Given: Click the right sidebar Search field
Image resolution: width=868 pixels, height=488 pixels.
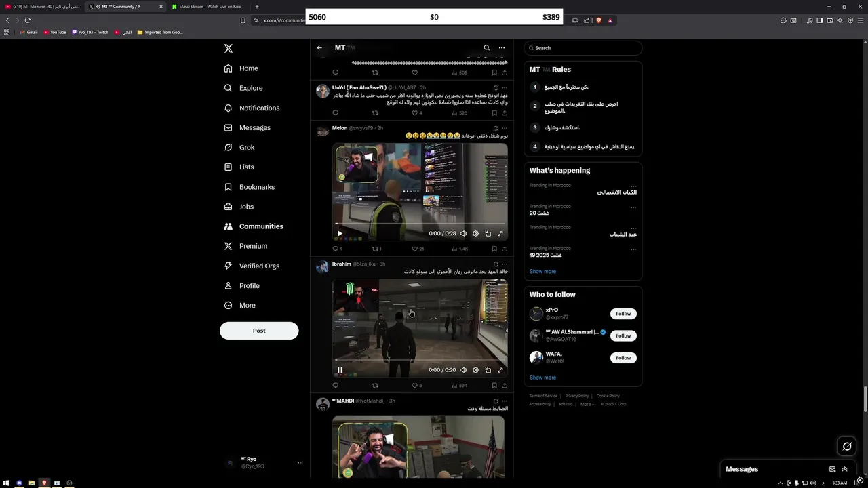Looking at the screenshot, I should click(x=583, y=48).
